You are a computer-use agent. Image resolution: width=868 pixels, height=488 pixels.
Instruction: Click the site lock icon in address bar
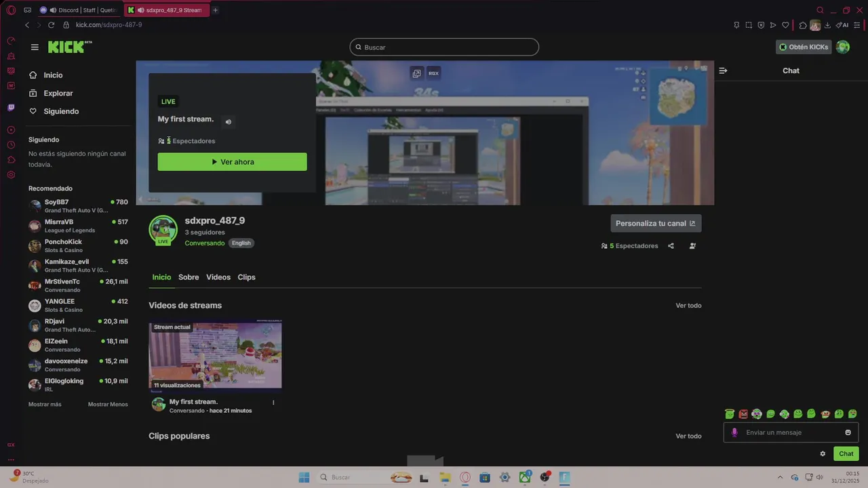(66, 25)
